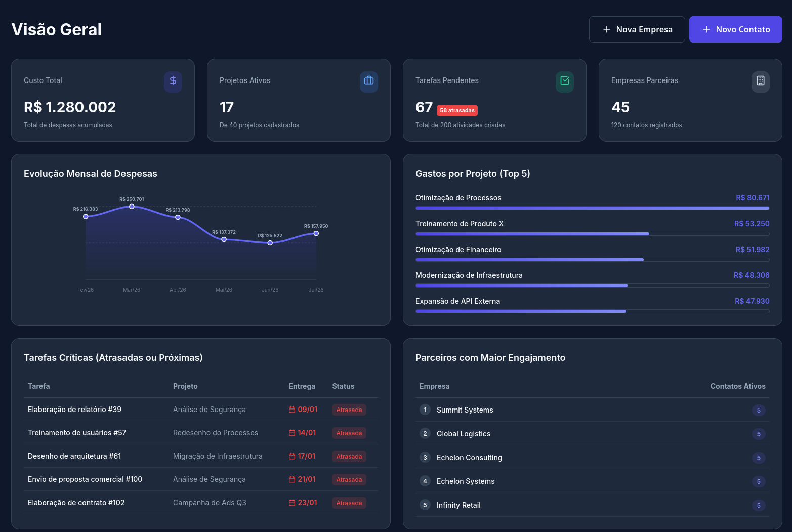Select Global Logistics partner row
The width and height of the screenshot is (792, 532).
click(592, 433)
